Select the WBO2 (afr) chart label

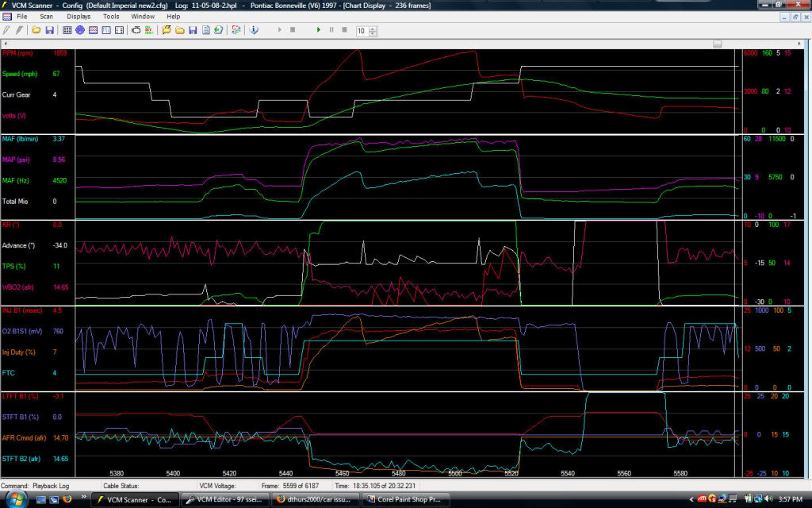click(18, 287)
